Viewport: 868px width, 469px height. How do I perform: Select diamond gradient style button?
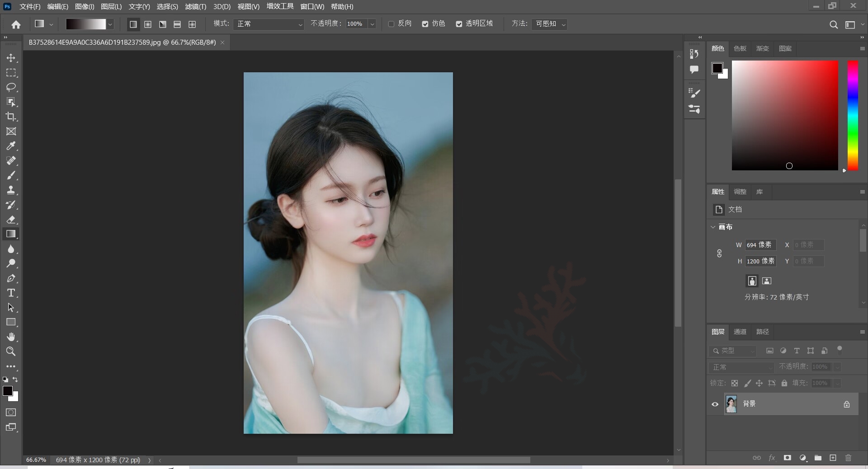click(192, 24)
